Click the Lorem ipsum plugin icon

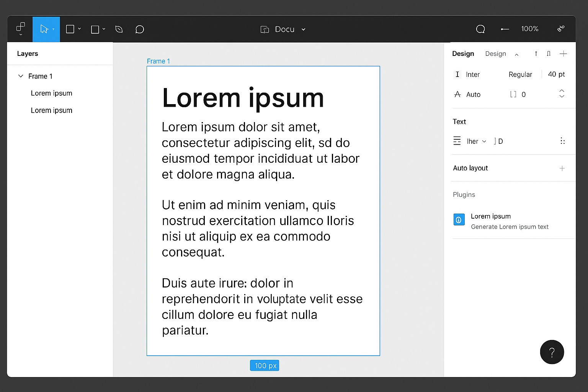[459, 219]
